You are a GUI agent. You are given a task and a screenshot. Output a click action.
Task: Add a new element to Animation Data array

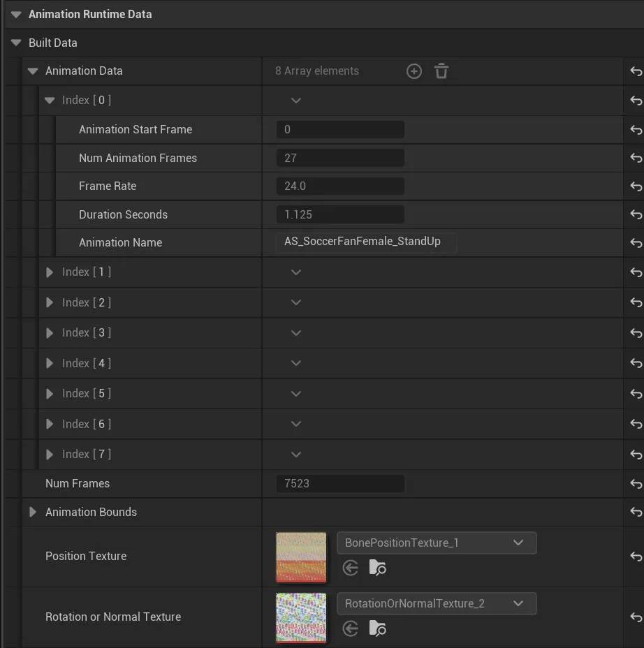click(414, 71)
